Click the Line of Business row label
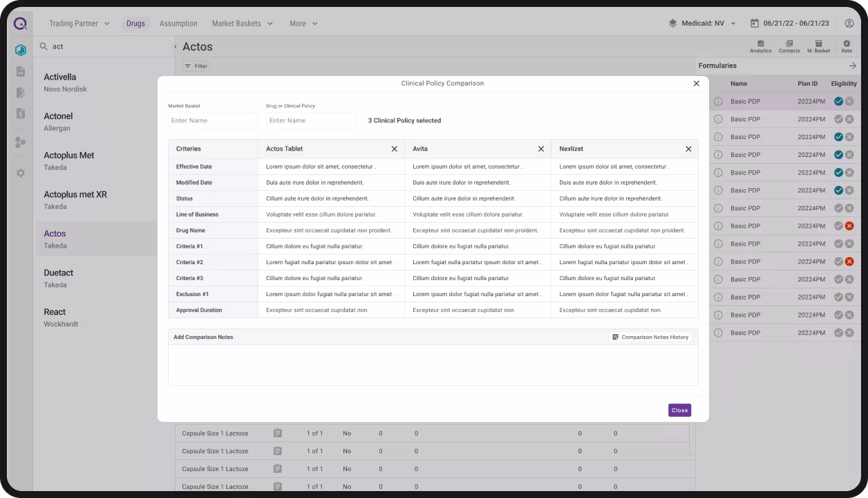 (197, 214)
